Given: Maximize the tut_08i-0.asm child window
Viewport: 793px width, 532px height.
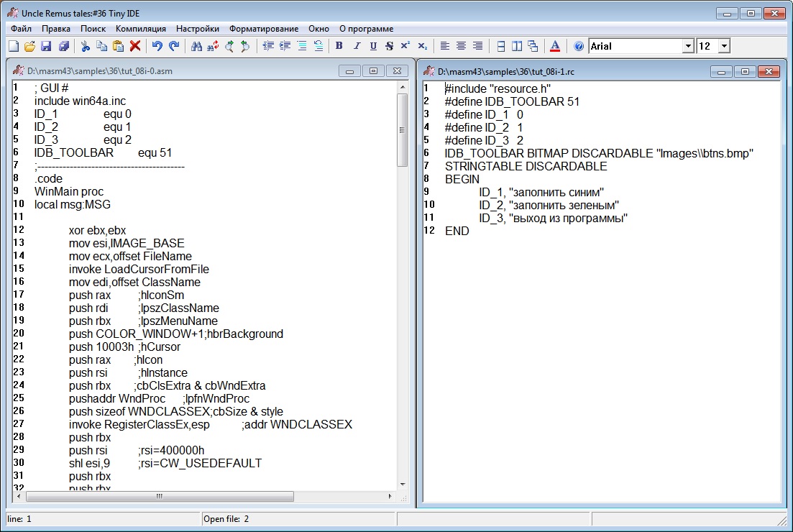Looking at the screenshot, I should tap(373, 70).
